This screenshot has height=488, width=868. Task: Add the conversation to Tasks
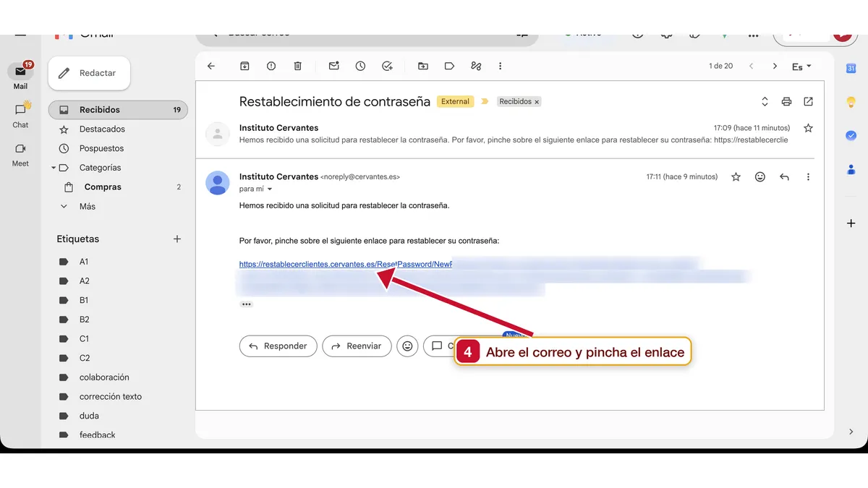point(387,66)
